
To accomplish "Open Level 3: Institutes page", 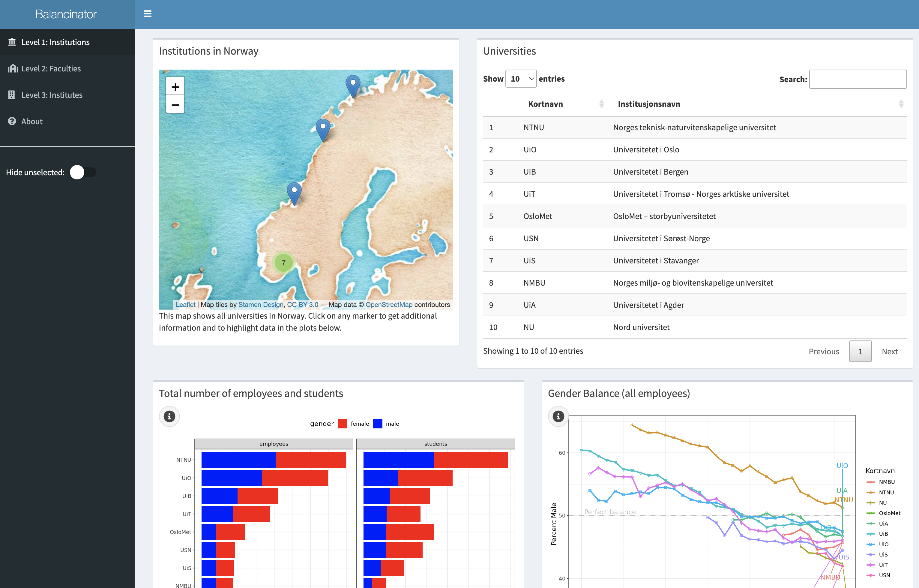I will pyautogui.click(x=67, y=95).
